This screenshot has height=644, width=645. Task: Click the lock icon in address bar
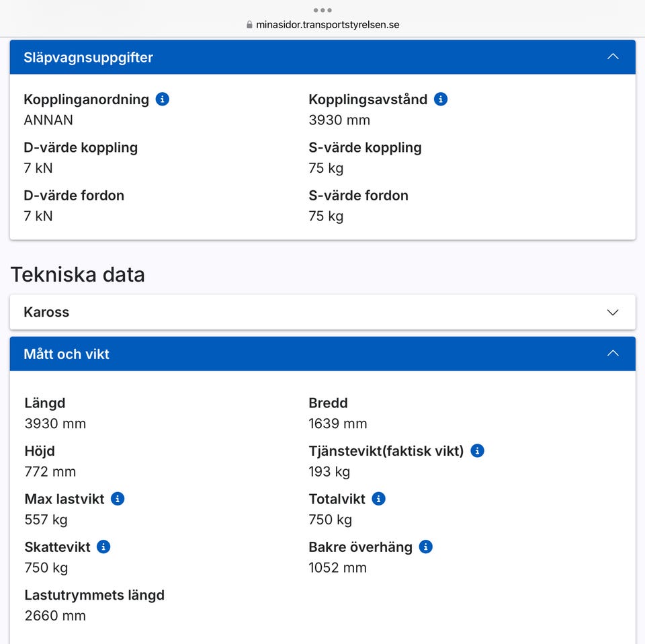pyautogui.click(x=249, y=25)
